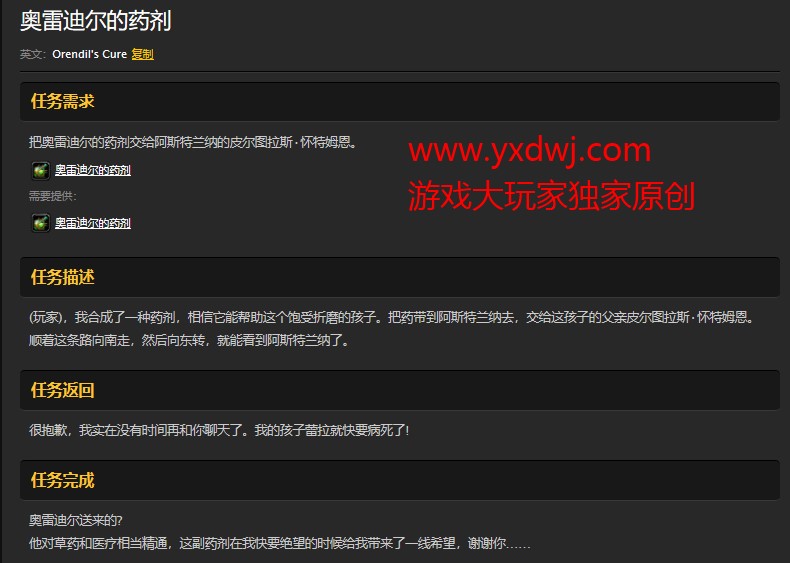Select the 任务需求 section header
This screenshot has height=563, width=790.
point(63,101)
